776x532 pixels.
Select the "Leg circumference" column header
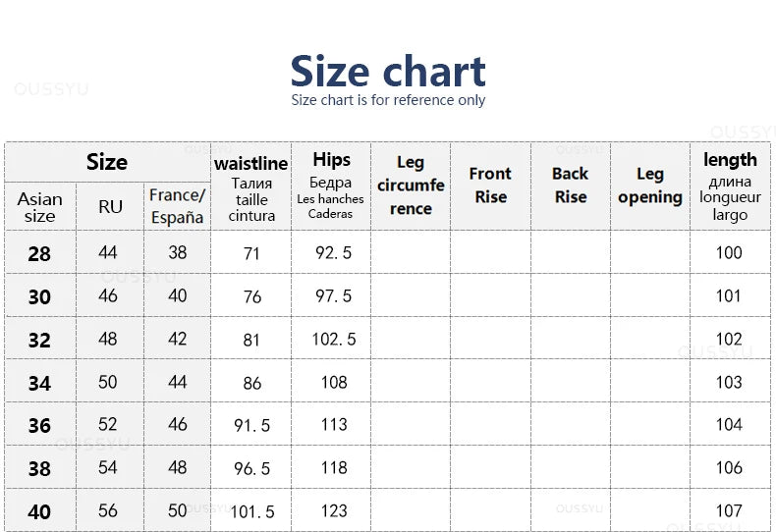pyautogui.click(x=411, y=186)
